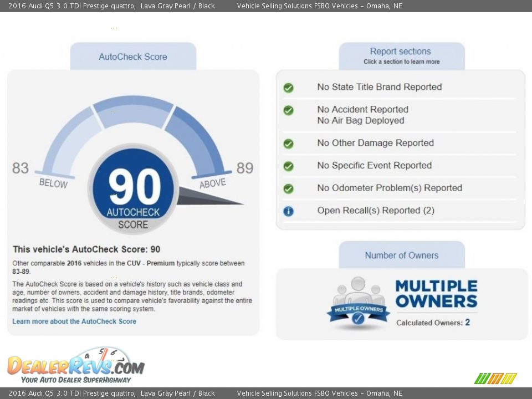Click the Number of Owners tab header
This screenshot has height=399, width=532.
402,255
